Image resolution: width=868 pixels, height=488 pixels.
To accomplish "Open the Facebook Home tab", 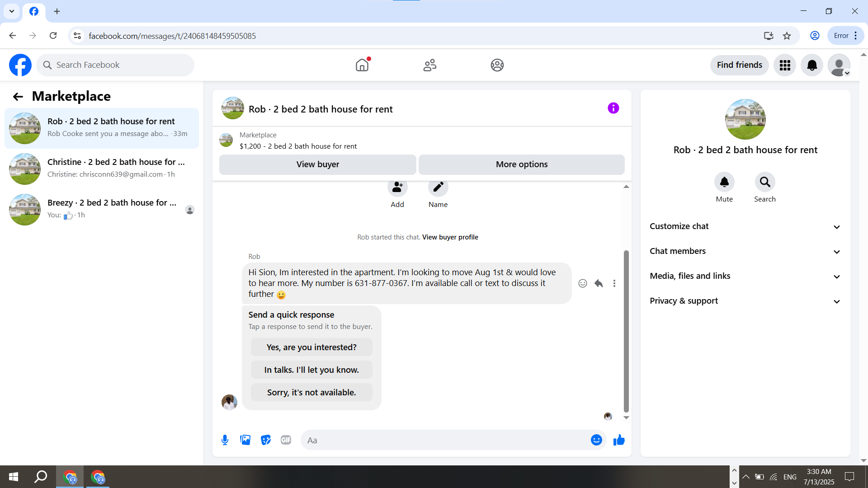I will point(362,65).
